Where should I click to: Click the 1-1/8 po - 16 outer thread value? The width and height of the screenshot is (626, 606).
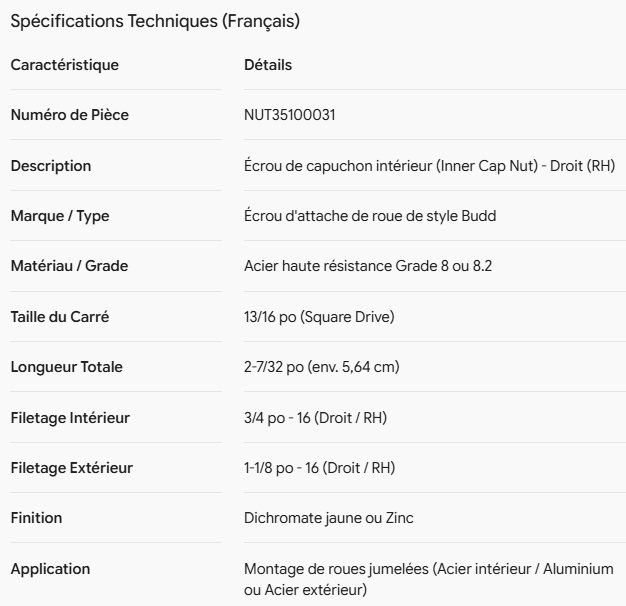[319, 468]
